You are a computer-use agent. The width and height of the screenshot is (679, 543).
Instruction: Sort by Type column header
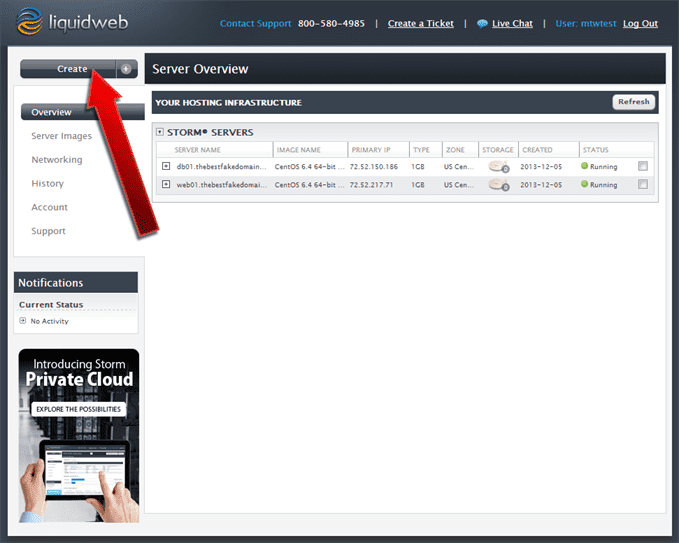pyautogui.click(x=421, y=150)
